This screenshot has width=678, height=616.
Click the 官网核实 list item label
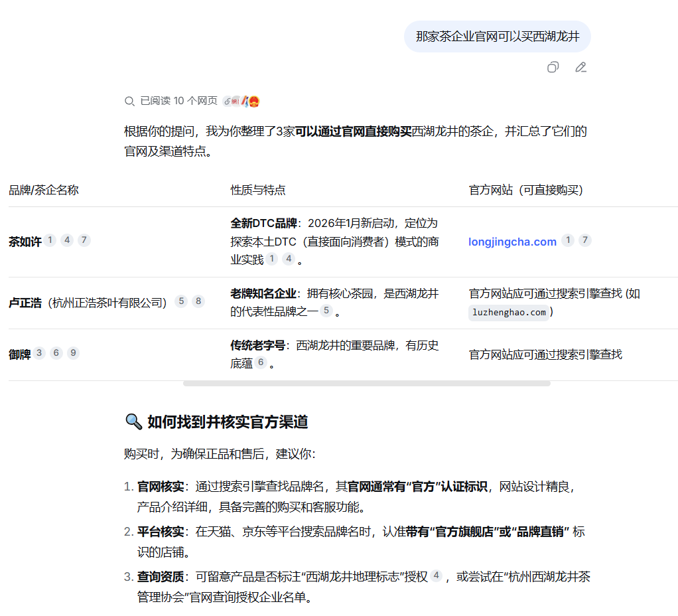(161, 487)
